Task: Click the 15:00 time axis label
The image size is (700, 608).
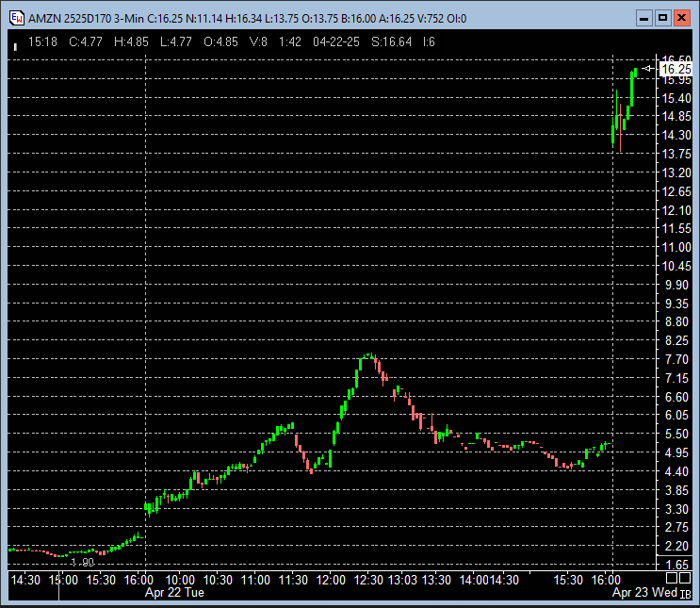Action: click(x=63, y=580)
